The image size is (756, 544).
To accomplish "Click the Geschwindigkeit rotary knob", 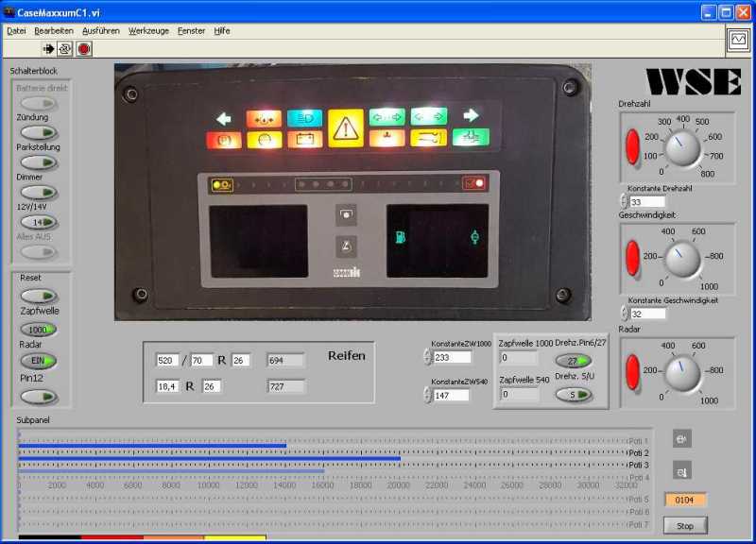I will click(682, 260).
